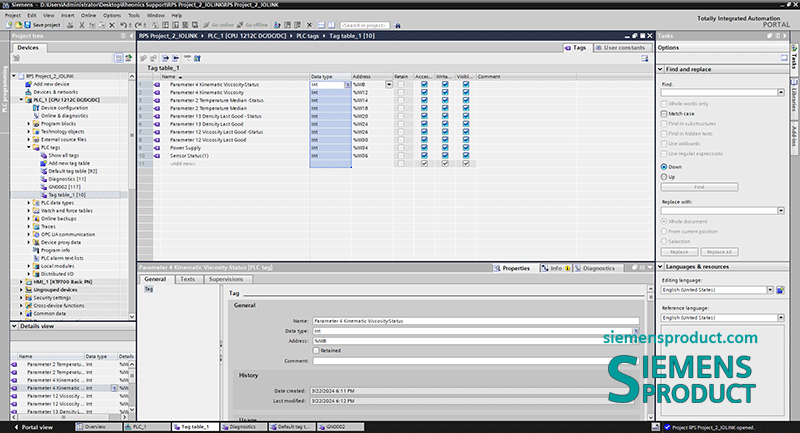Click the Undo arrow icon
Screen dimensions: 800x433
point(123,24)
